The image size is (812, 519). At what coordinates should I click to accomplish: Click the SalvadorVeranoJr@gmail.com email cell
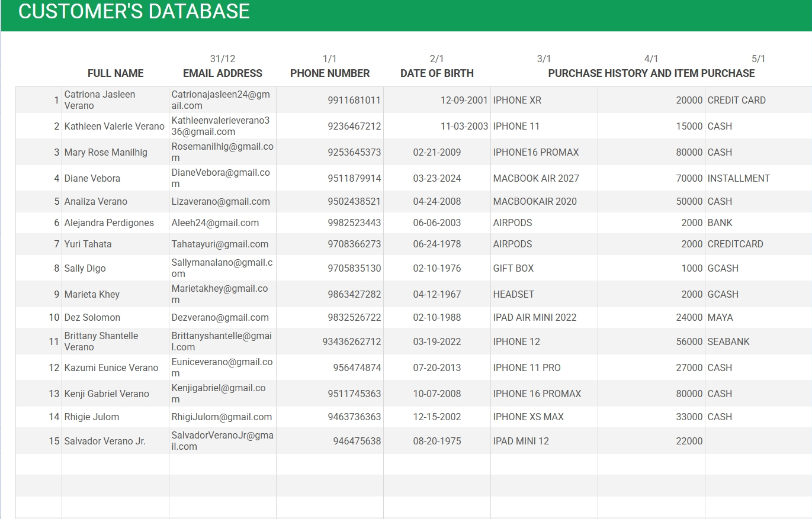223,441
